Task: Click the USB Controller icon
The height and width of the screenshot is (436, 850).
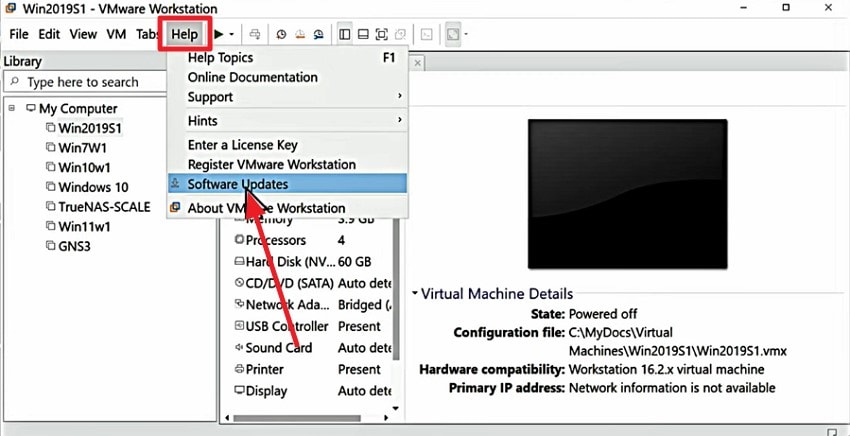Action: [x=239, y=325]
